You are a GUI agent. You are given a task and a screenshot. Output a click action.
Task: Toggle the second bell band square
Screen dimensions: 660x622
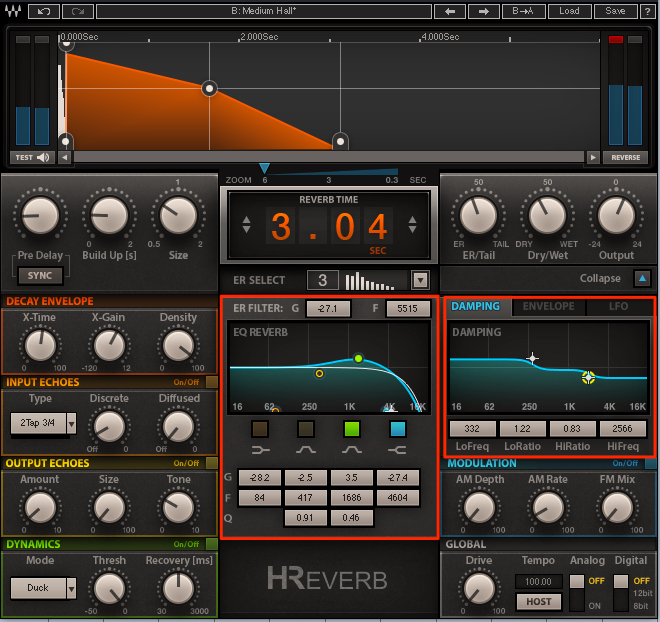(306, 429)
